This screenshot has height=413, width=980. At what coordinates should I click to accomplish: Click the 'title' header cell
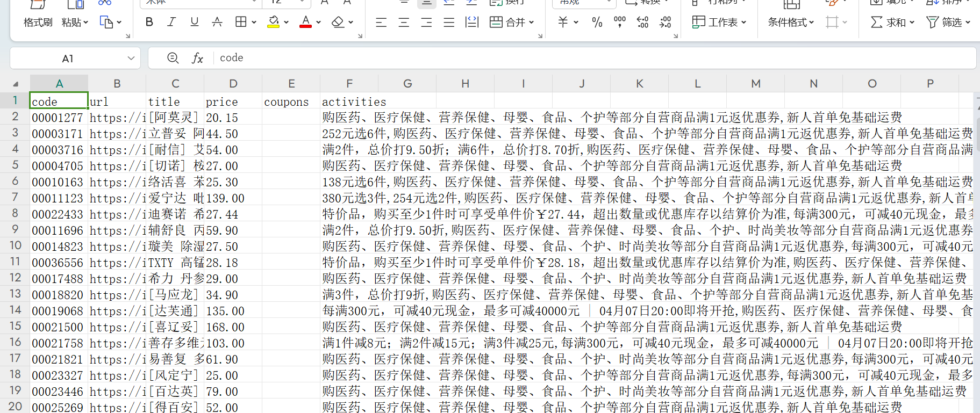point(175,102)
